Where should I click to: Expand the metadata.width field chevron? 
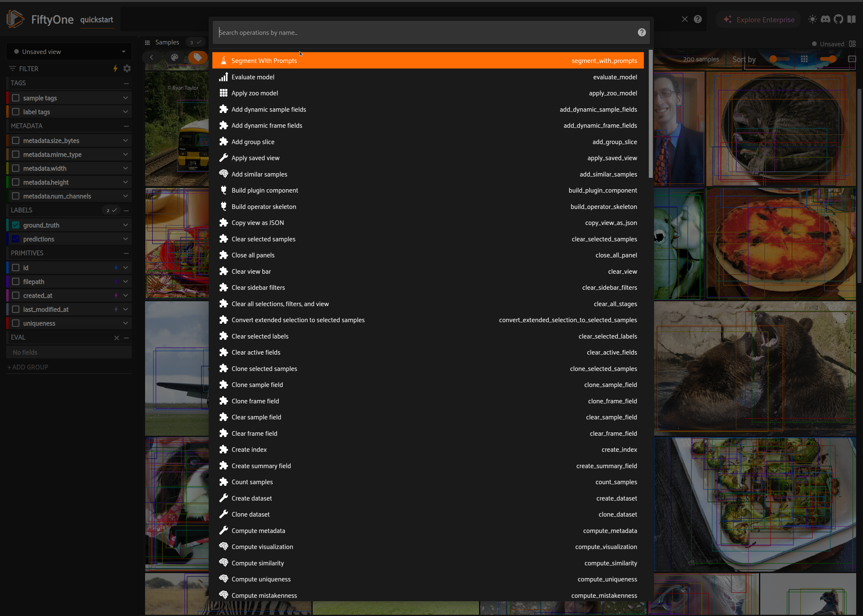125,169
